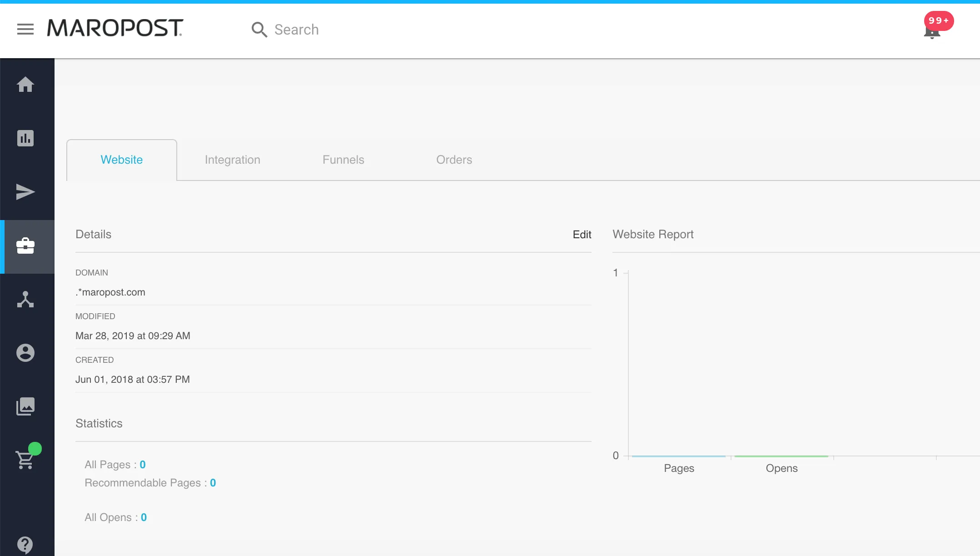Screen dimensions: 980x556
Task: Go to Home via the house icon
Action: point(25,85)
